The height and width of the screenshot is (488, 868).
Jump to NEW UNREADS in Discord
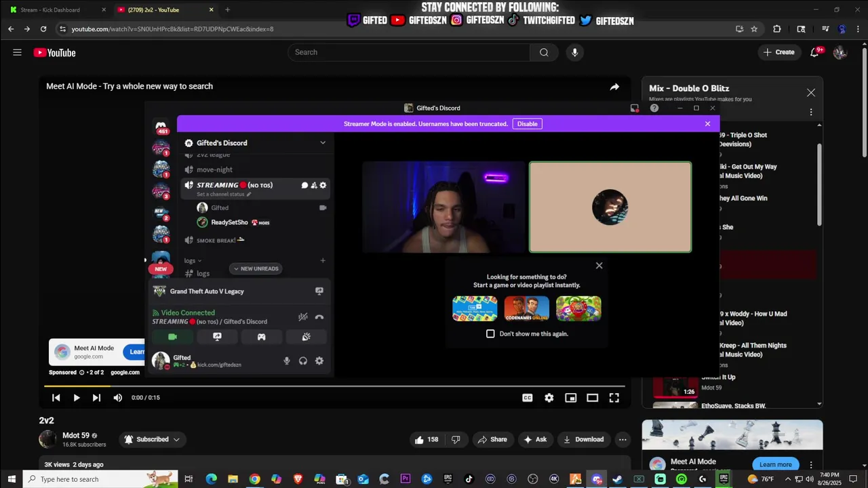pyautogui.click(x=256, y=268)
